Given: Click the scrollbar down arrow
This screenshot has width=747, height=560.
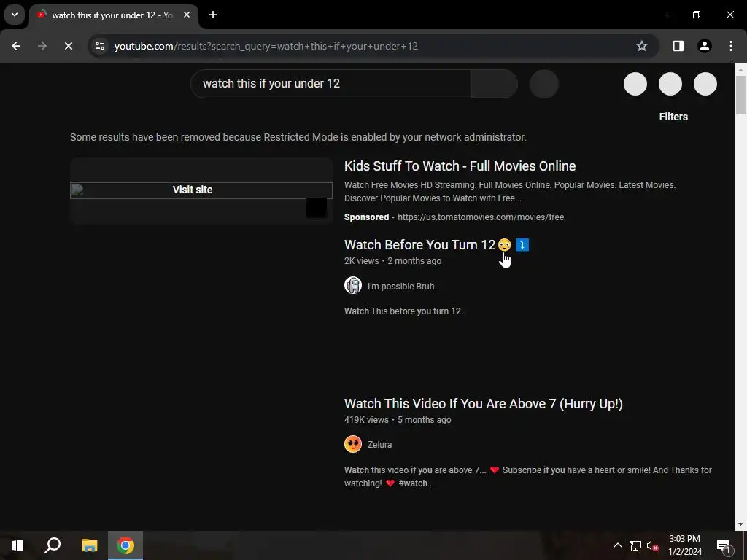Looking at the screenshot, I should [740, 525].
